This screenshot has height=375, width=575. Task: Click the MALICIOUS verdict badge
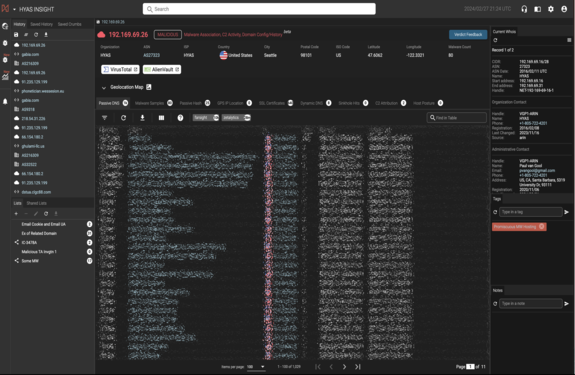coord(168,34)
